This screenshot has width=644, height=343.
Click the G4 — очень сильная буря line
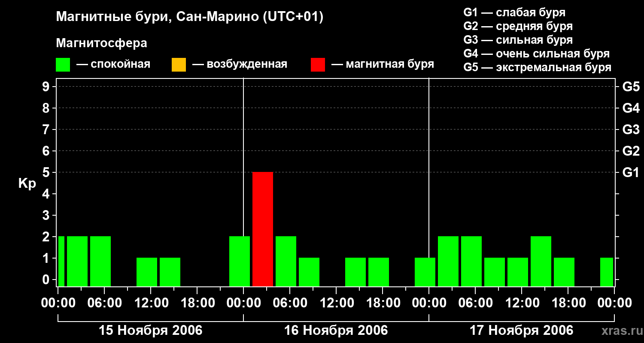[x=536, y=54]
